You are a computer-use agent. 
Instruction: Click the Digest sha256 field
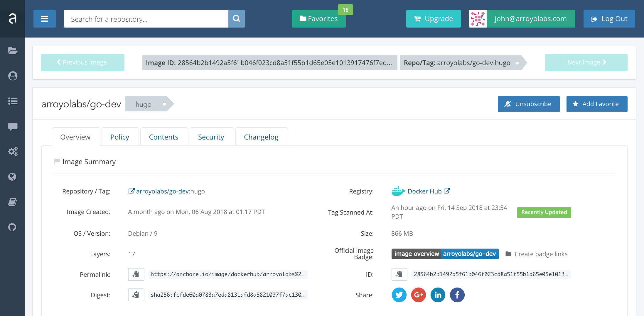228,295
